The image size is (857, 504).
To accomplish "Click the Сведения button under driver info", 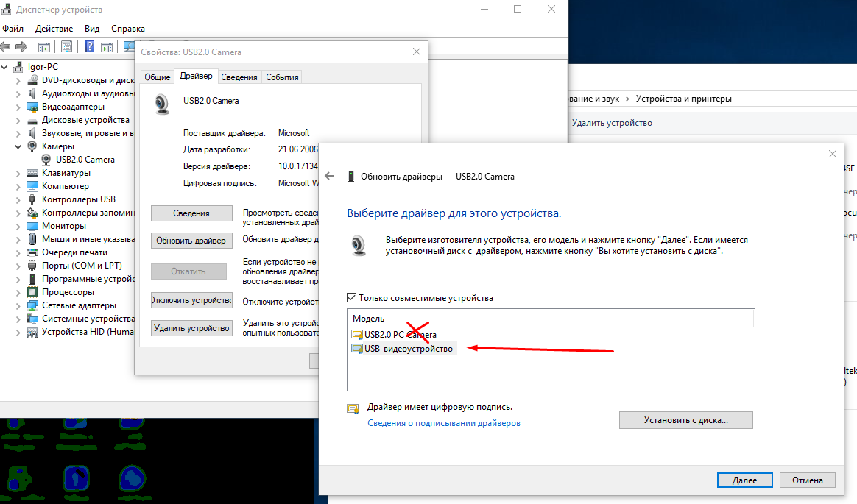I will 191,213.
